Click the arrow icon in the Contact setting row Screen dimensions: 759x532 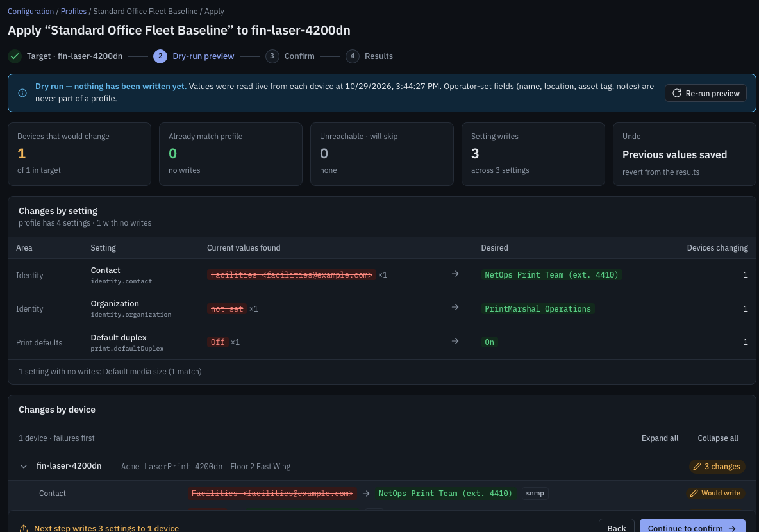coord(455,274)
